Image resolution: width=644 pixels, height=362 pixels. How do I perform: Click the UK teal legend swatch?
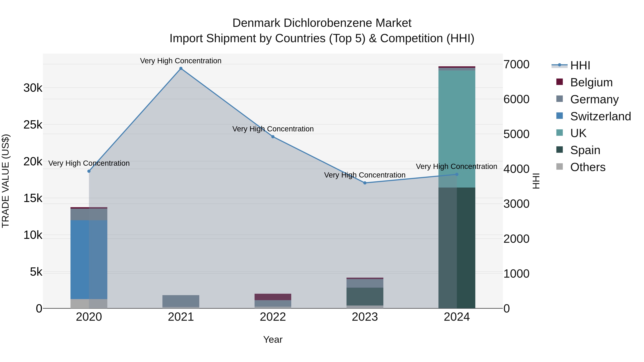560,133
